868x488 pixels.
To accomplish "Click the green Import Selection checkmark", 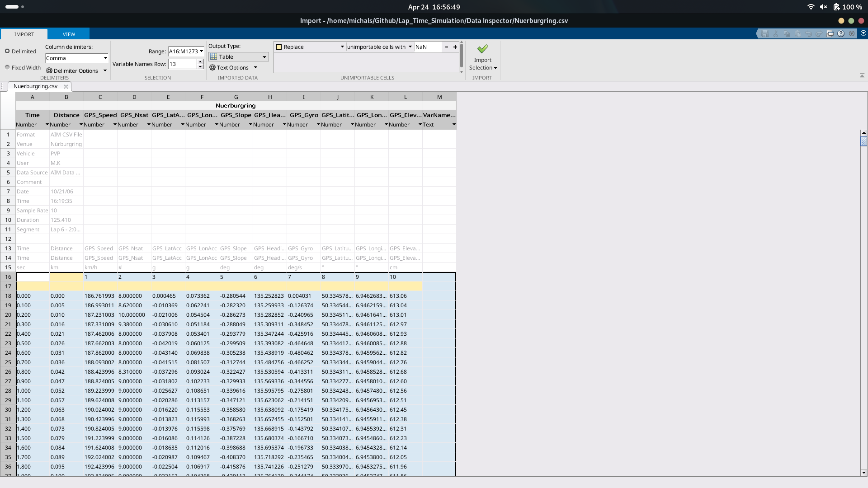I will 482,49.
